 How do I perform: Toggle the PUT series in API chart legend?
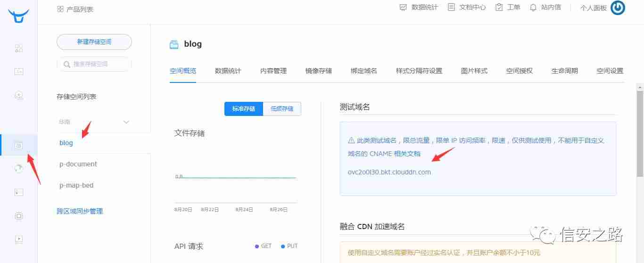(289, 246)
